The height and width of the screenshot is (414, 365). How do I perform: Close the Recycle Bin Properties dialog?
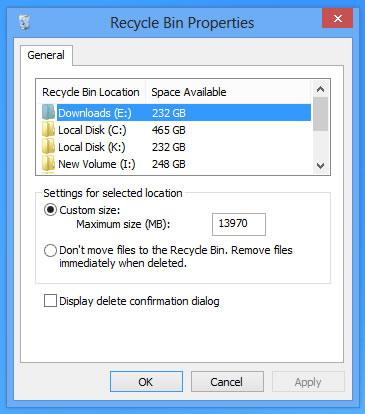337,18
